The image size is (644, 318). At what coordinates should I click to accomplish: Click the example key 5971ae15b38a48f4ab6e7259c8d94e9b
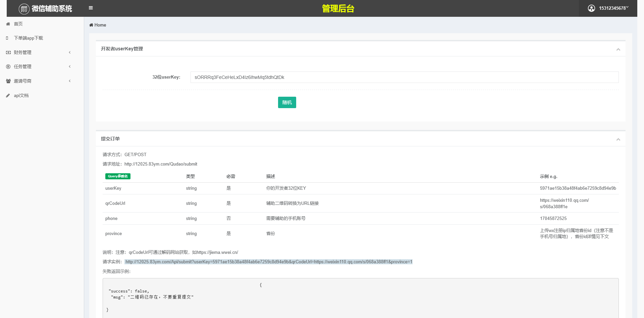[578, 188]
